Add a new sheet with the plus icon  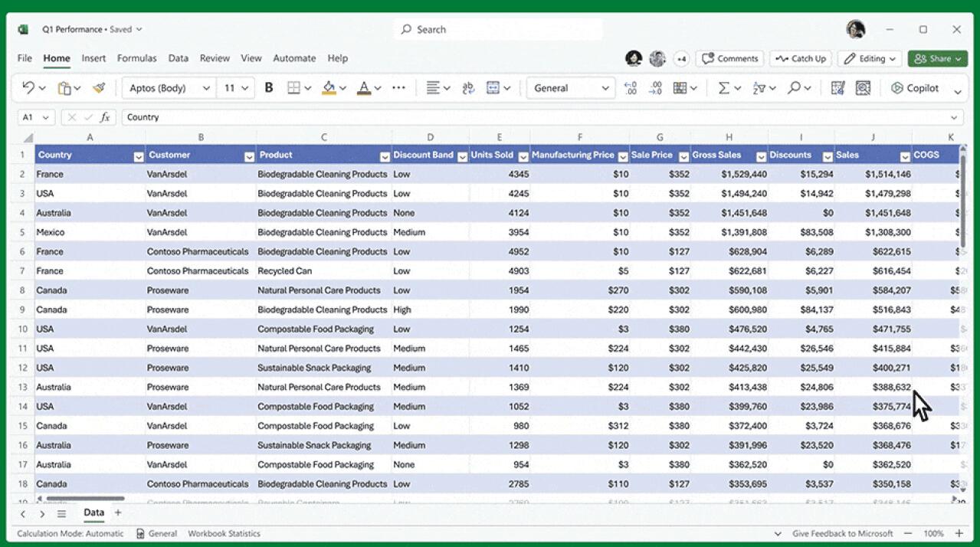tap(118, 513)
